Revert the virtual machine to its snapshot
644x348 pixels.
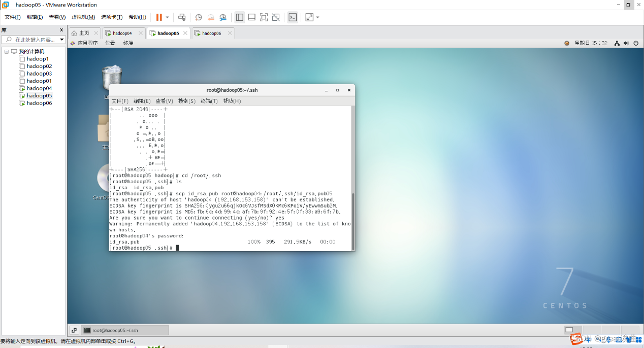[211, 17]
